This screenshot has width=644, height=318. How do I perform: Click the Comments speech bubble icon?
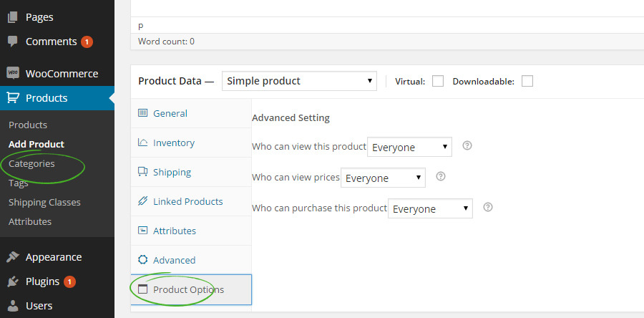click(x=13, y=42)
